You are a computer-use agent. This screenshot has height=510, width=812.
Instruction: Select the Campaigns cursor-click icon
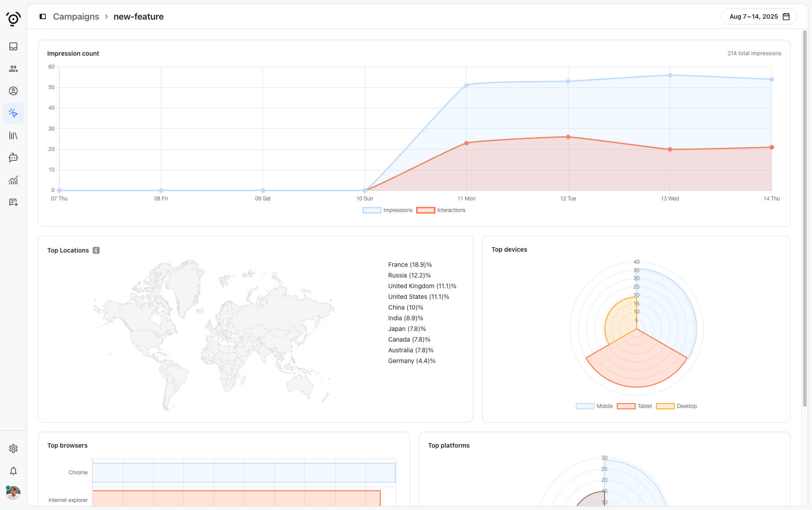click(13, 113)
